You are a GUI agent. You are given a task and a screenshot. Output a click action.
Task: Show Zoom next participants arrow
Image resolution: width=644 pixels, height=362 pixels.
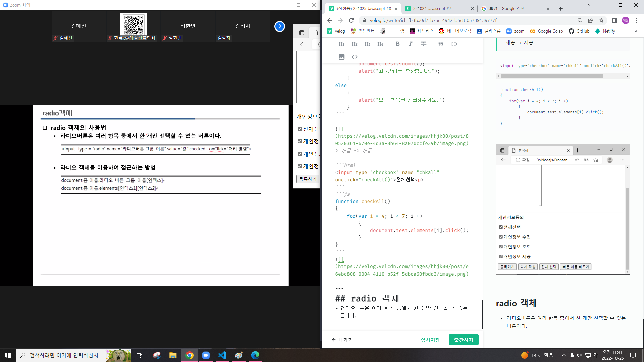click(280, 26)
